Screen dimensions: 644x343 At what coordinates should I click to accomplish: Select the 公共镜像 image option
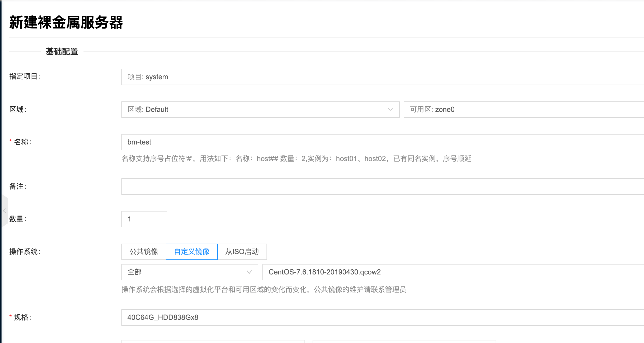pos(144,252)
